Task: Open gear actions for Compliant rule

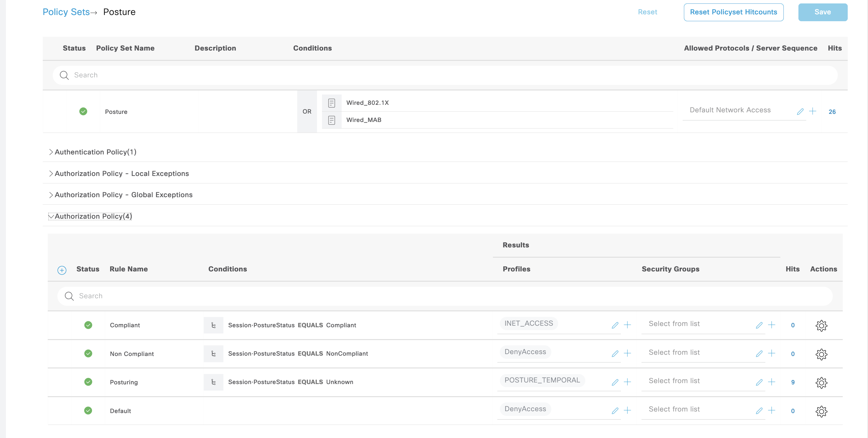Action: coord(821,325)
